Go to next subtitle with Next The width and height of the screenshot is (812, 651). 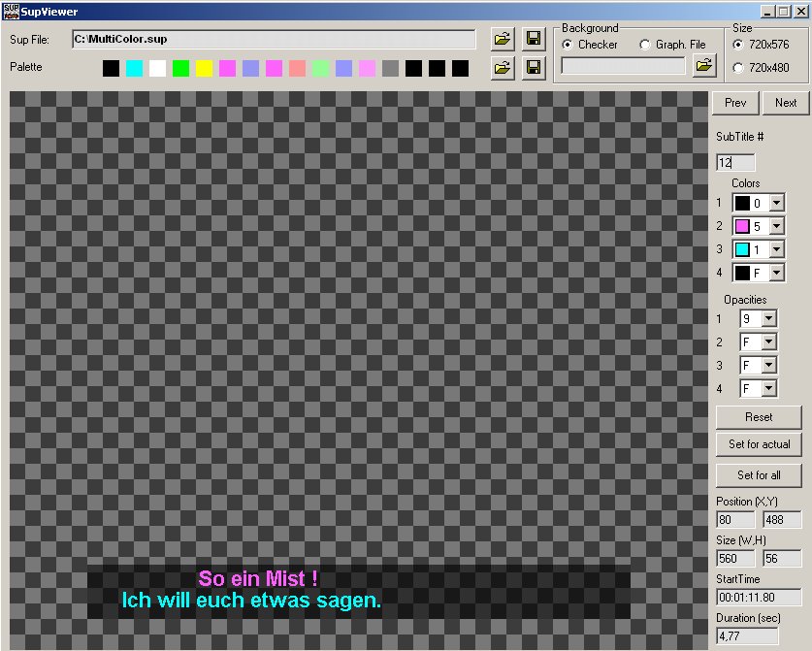786,103
